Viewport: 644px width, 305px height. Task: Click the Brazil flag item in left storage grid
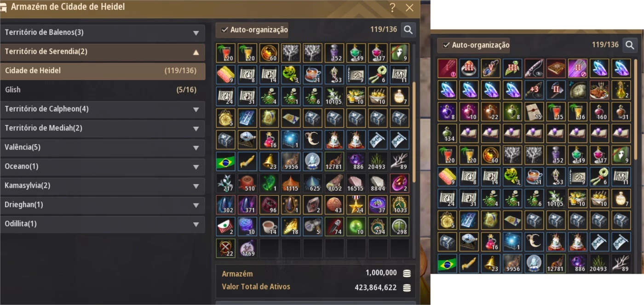point(225,162)
